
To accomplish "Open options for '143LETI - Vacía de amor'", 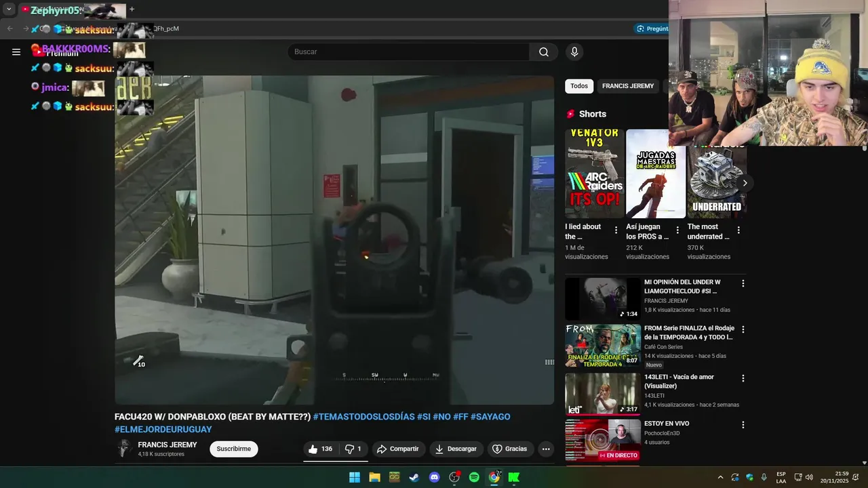I will tap(743, 378).
